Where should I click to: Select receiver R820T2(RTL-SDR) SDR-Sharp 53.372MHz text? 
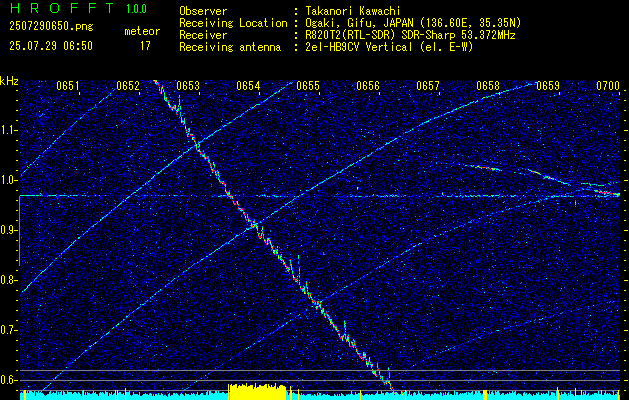tap(410, 35)
